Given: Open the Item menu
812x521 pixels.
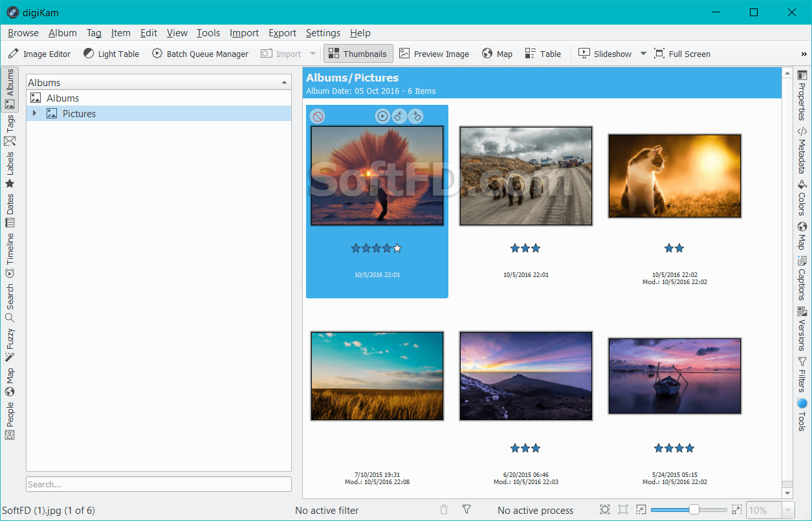Looking at the screenshot, I should point(120,33).
